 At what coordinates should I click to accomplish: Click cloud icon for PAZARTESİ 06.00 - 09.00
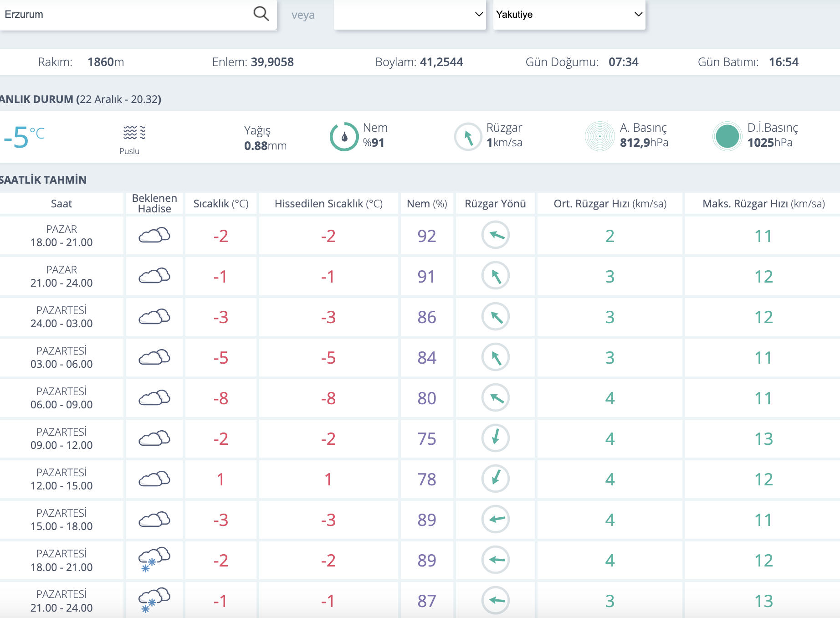154,397
